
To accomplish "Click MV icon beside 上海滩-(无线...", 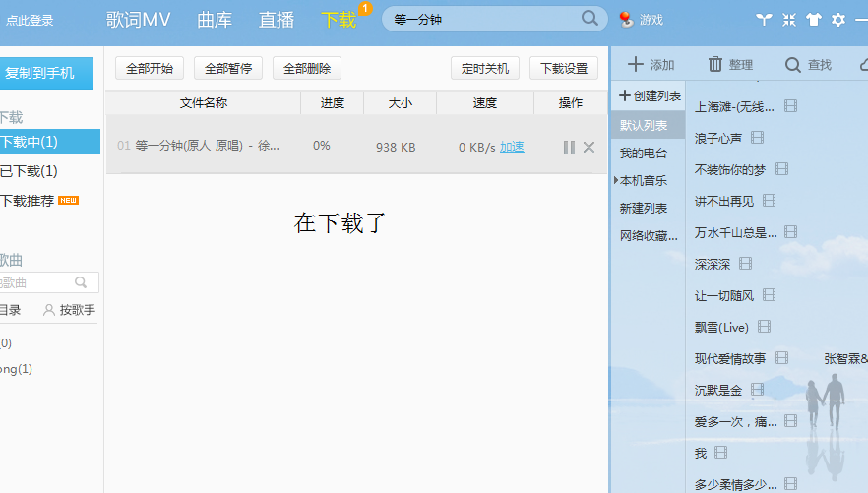I will tap(791, 105).
